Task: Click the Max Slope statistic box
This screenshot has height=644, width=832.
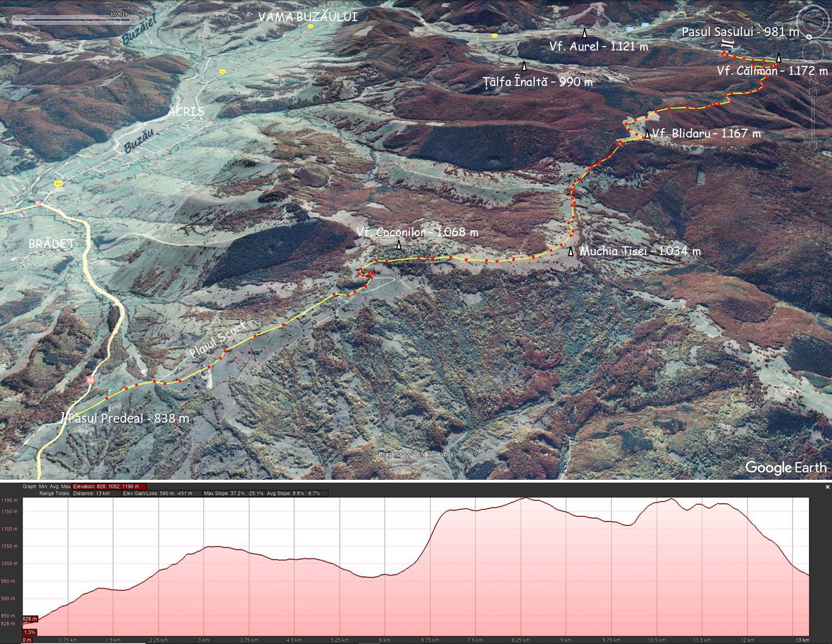Action: (x=233, y=493)
